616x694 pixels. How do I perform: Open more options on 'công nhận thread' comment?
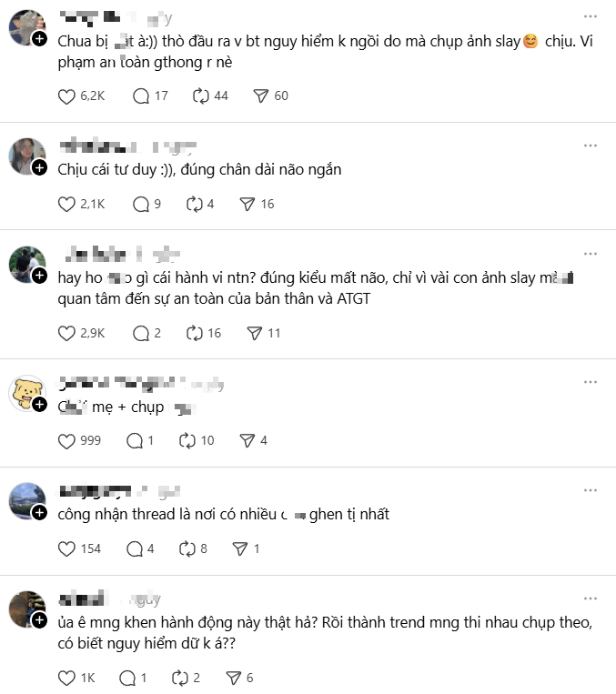click(x=591, y=491)
